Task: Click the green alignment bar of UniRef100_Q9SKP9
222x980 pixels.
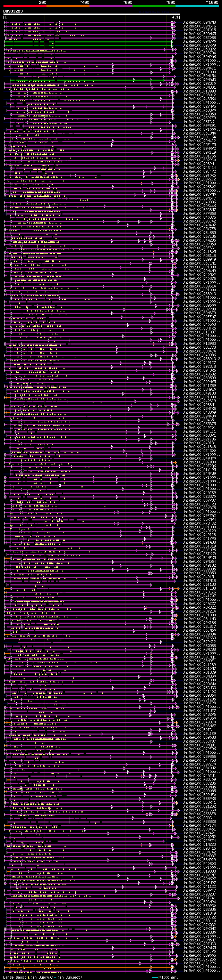Action: (x=88, y=46)
